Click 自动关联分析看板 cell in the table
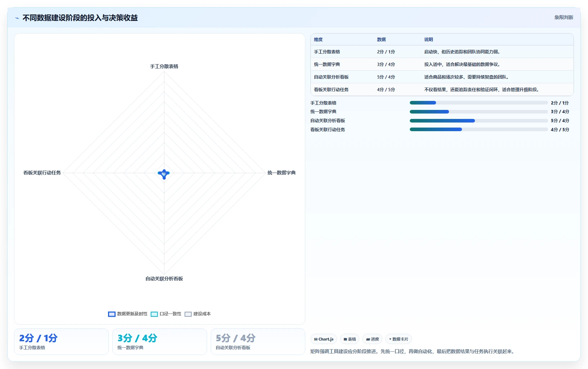 click(331, 77)
